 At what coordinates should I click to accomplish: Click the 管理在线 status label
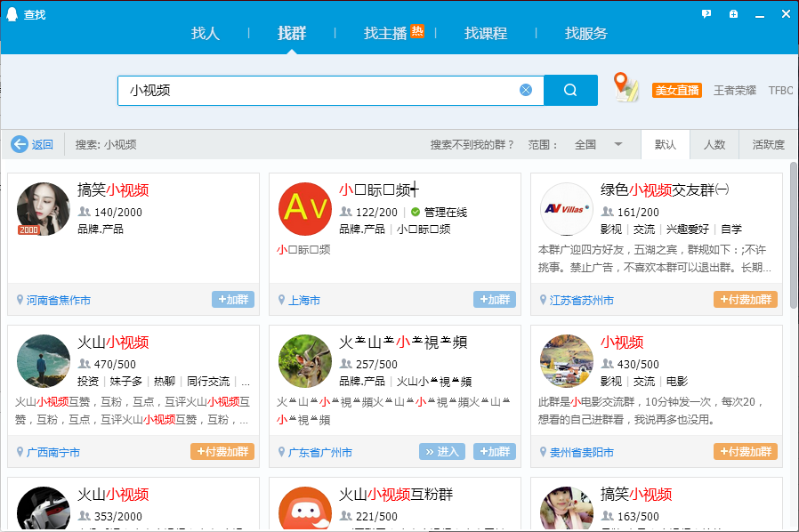click(446, 212)
